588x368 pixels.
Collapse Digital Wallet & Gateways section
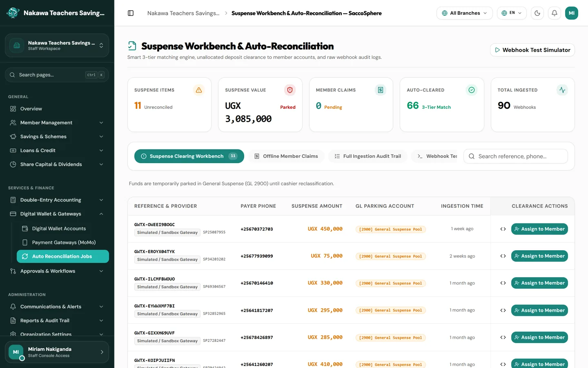pyautogui.click(x=57, y=214)
